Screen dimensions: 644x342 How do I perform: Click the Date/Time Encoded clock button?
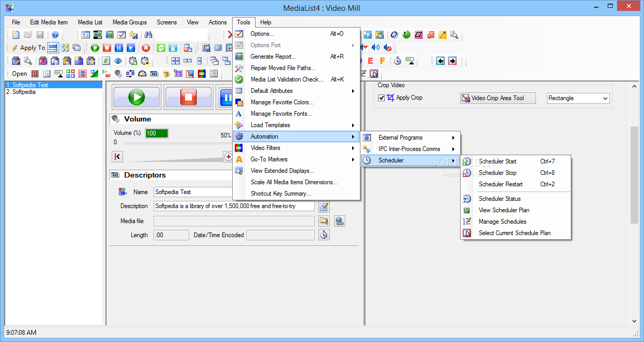pos(324,235)
